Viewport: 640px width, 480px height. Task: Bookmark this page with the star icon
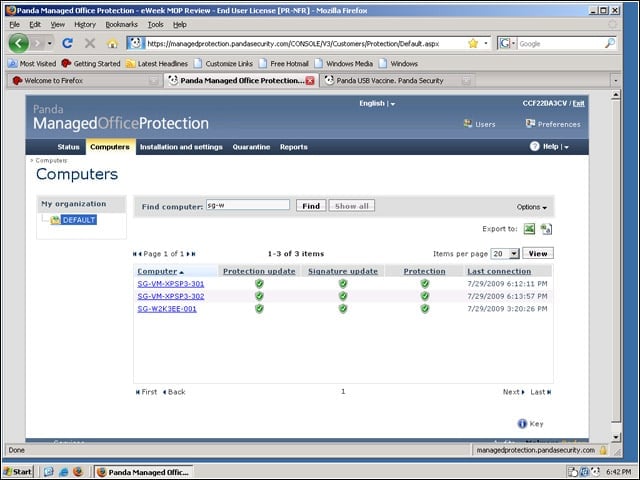pos(473,43)
